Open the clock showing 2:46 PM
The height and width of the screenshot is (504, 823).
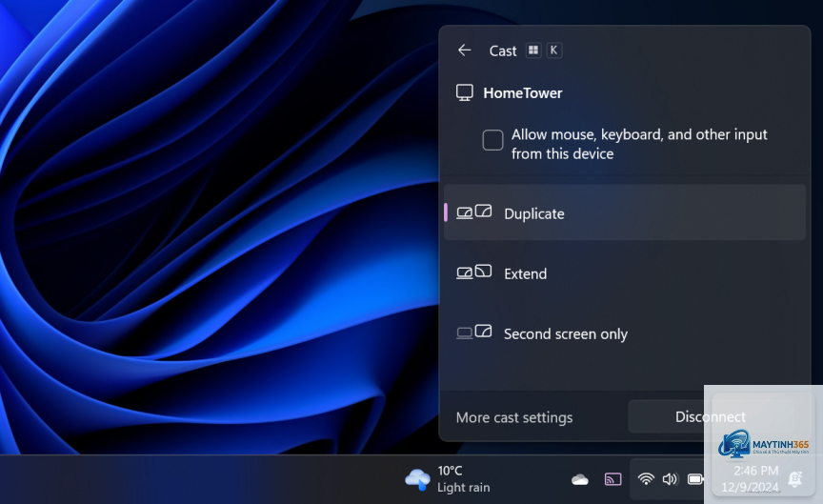pos(752,479)
